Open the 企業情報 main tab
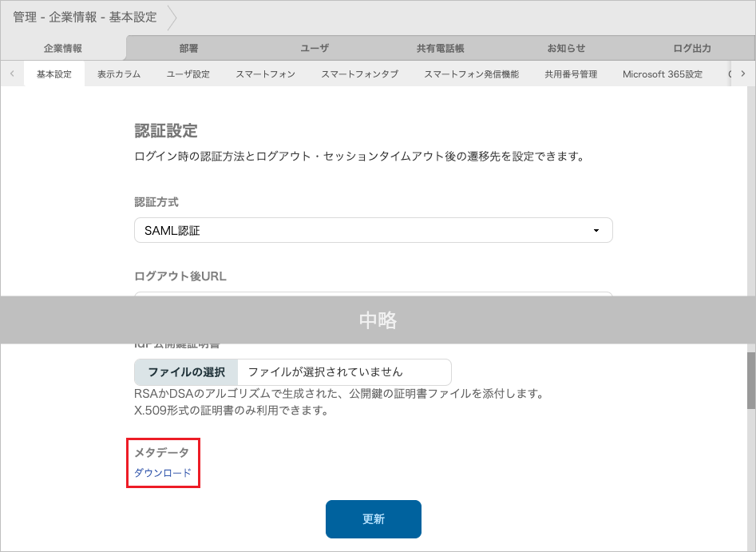The height and width of the screenshot is (552, 756). (63, 48)
